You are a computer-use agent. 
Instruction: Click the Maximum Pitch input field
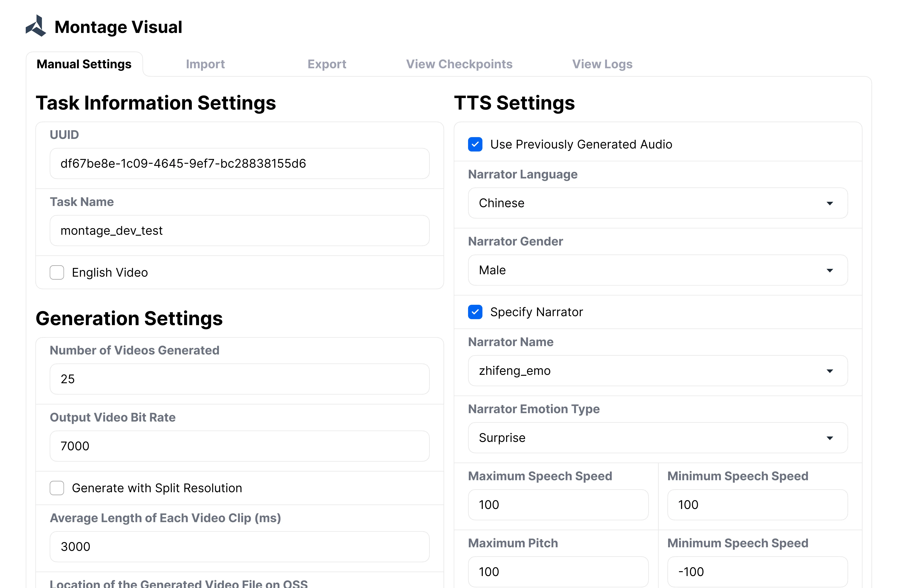(x=558, y=572)
